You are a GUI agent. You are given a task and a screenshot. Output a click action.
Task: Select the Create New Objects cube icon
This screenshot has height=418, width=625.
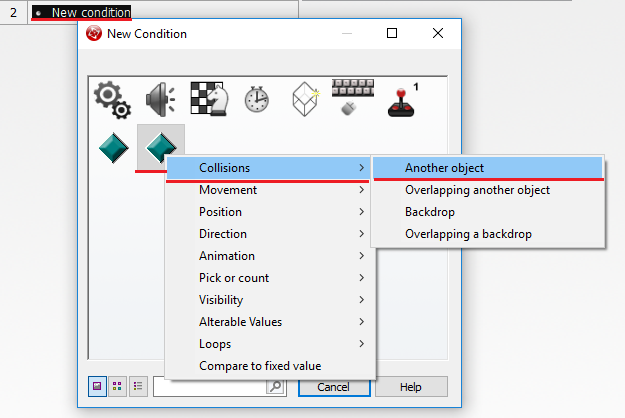(x=306, y=99)
